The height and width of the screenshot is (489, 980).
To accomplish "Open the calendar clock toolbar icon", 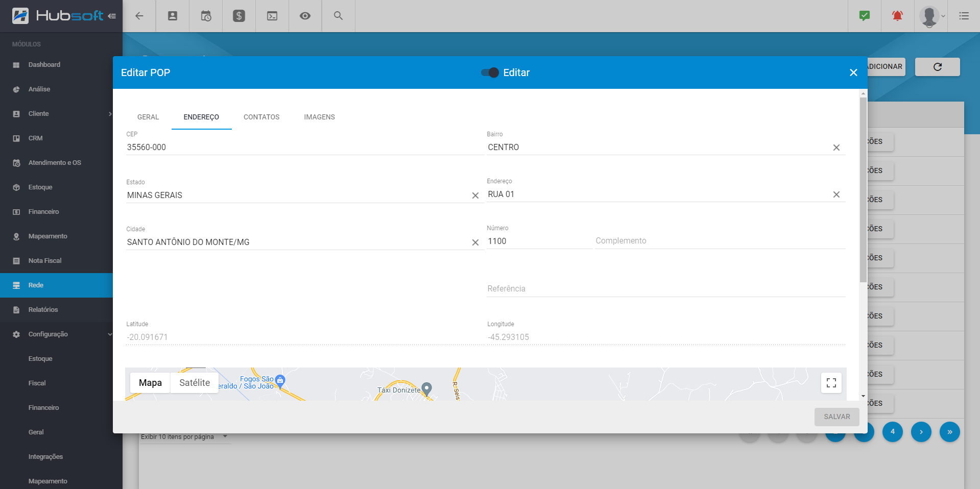I will (x=206, y=16).
